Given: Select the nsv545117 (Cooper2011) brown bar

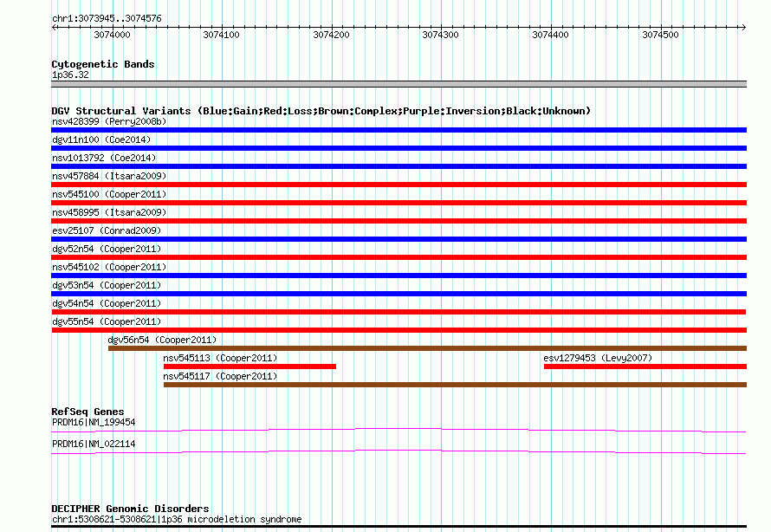Looking at the screenshot, I should 455,385.
